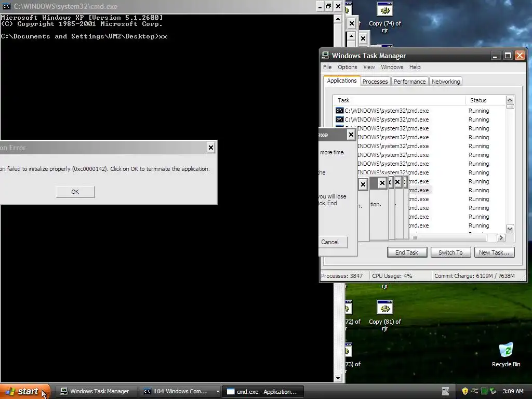Maximize the Windows Task Manager window
Image resolution: width=532 pixels, height=399 pixels.
coord(508,56)
